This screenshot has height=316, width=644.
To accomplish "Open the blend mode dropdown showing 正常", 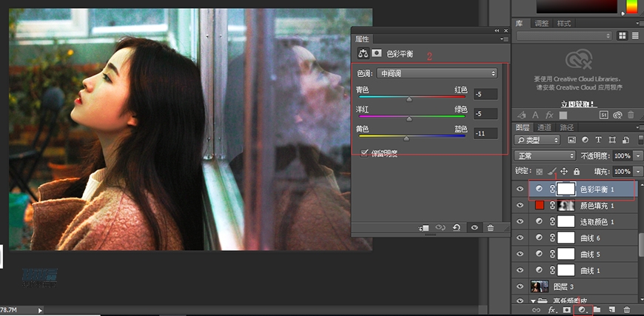I will (546, 156).
